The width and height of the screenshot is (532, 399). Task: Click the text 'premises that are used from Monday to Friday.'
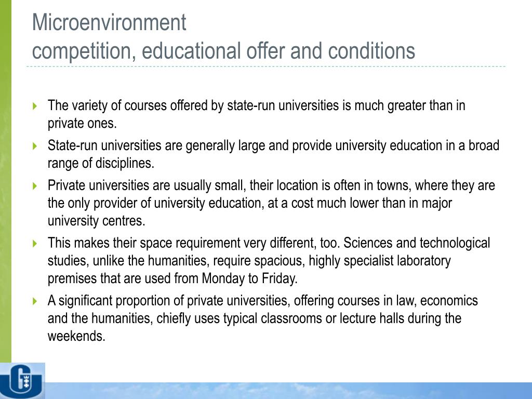pyautogui.click(x=172, y=278)
